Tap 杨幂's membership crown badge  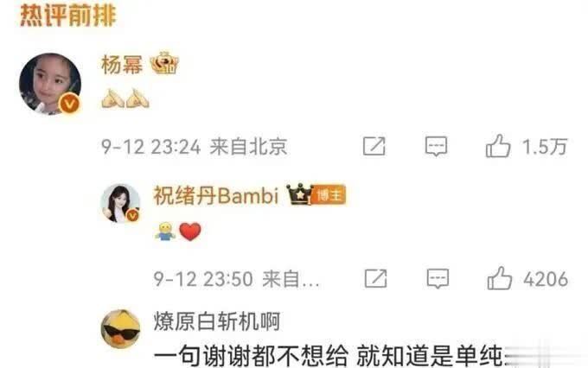[x=164, y=63]
